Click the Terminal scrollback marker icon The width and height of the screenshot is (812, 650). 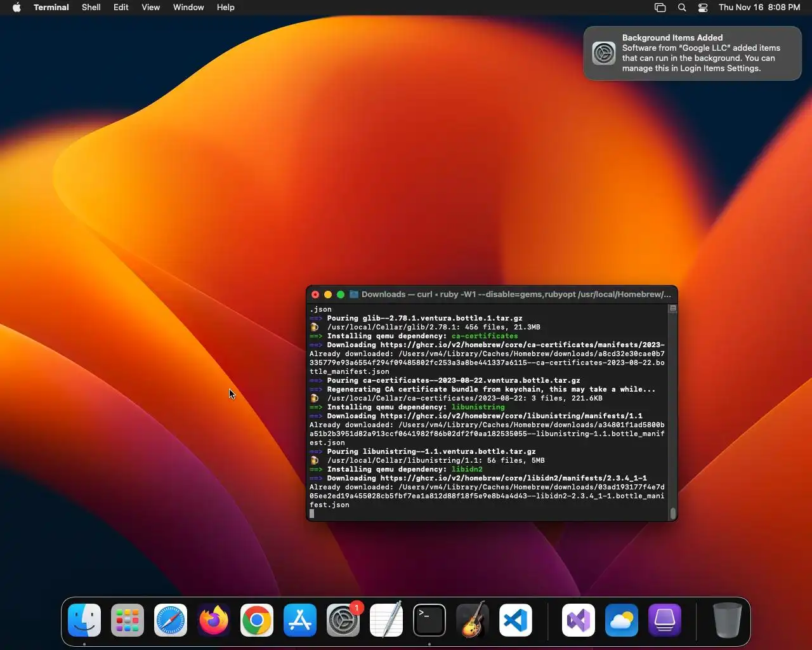(673, 308)
